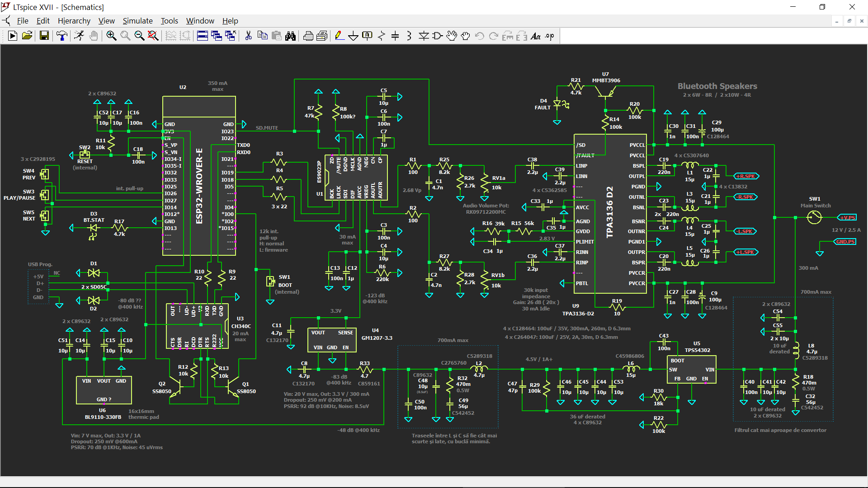Click the 'TPA3136 D2' amplifier label
Image resolution: width=868 pixels, height=488 pixels.
pyautogui.click(x=610, y=212)
